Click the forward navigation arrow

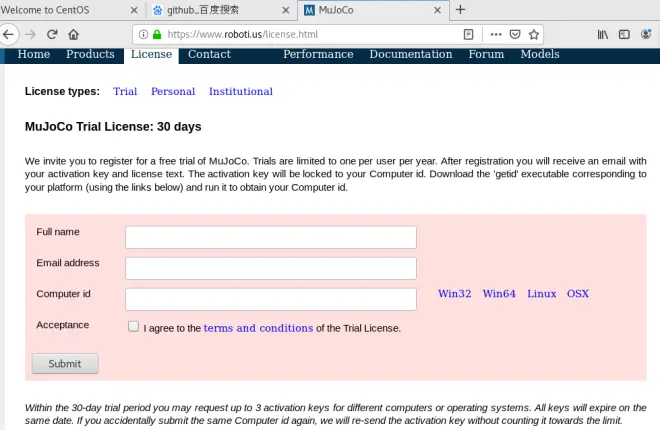point(30,35)
